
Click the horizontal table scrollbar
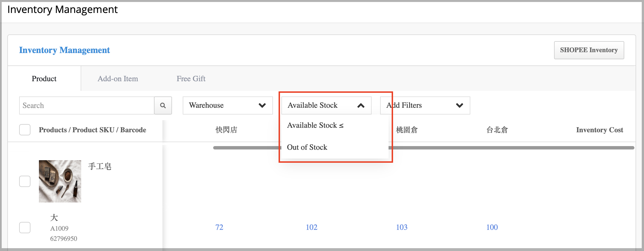tap(424, 148)
